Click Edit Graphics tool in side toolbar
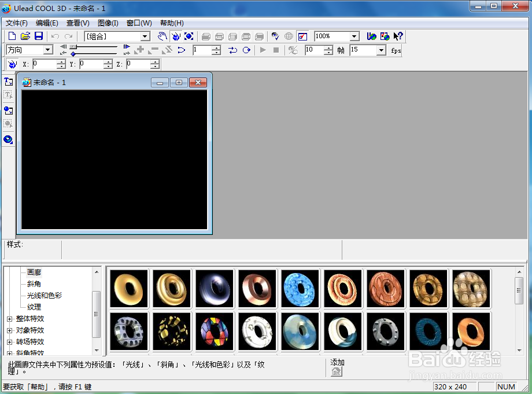Viewport: 532px width, 394px height. (9, 124)
